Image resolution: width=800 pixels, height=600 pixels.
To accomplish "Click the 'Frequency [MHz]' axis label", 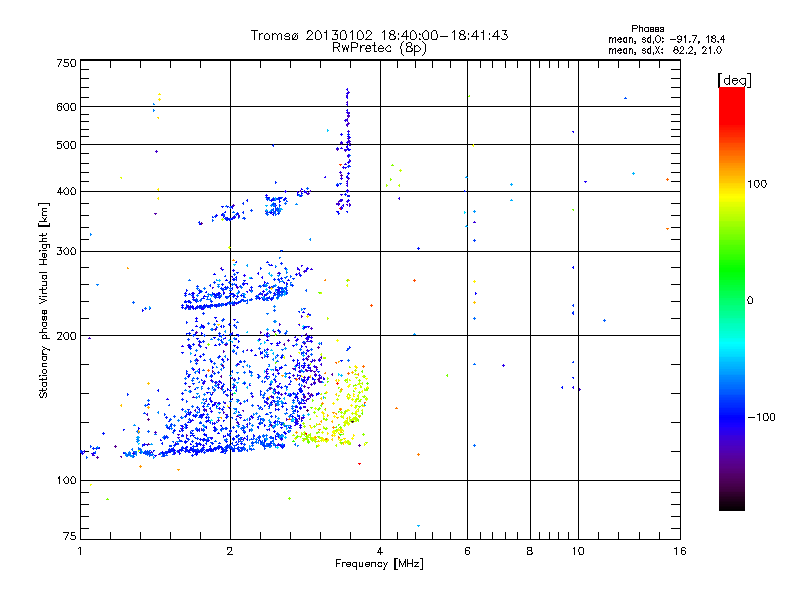I will (x=379, y=564).
